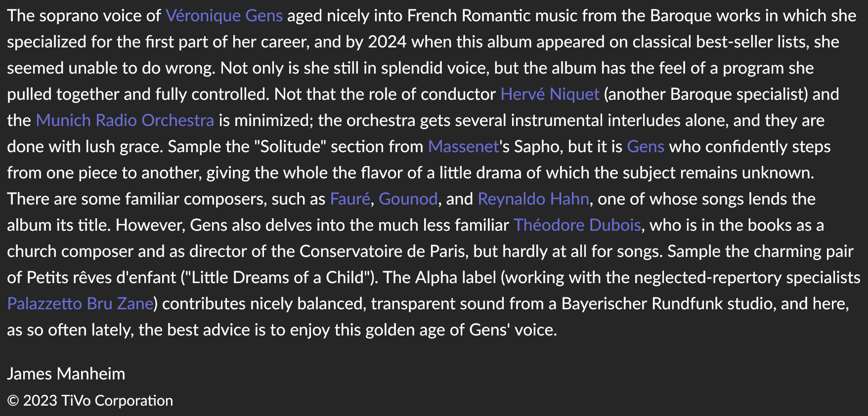Follow the Palazzetto Bru Zane link
The width and height of the screenshot is (868, 416).
[x=81, y=304]
